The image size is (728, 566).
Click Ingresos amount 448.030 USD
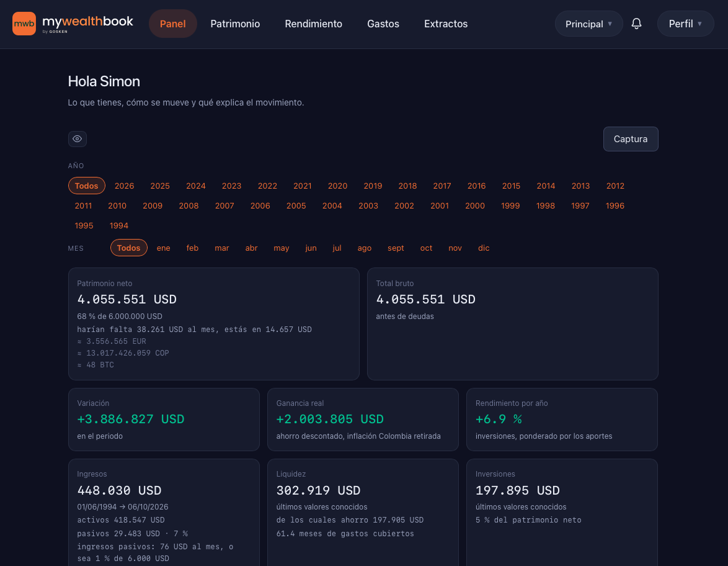119,490
